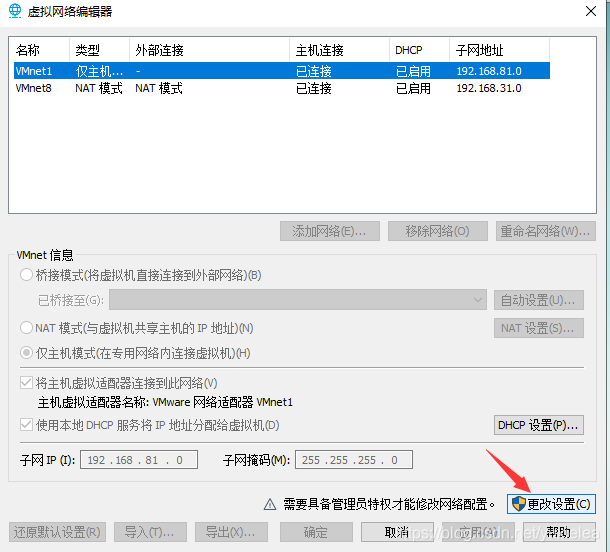Viewport: 610px width, 552px height.
Task: Click the 帮助 button
Action: pos(559,532)
